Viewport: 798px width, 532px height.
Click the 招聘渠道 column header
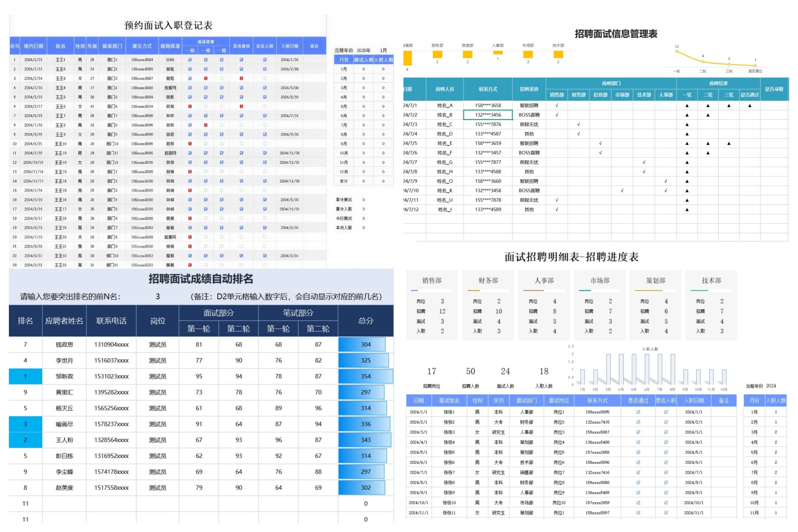[529, 89]
